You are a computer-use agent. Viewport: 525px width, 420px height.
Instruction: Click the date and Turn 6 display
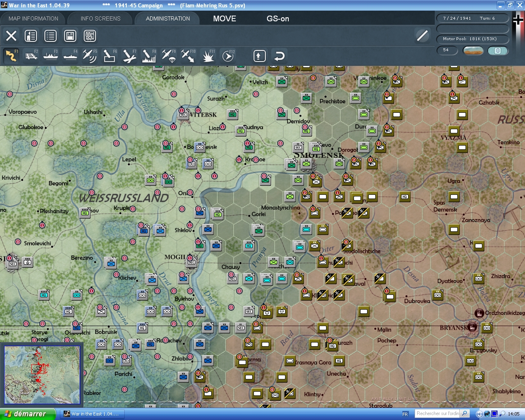[x=472, y=18]
